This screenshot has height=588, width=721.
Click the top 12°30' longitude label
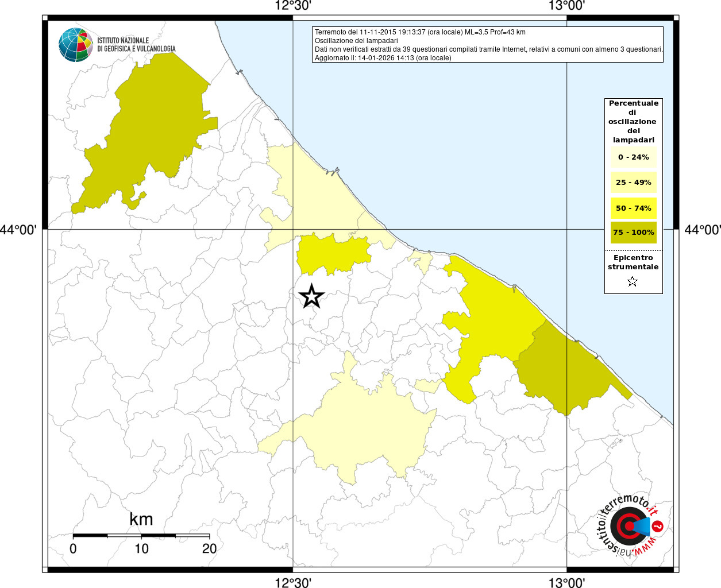tap(293, 6)
